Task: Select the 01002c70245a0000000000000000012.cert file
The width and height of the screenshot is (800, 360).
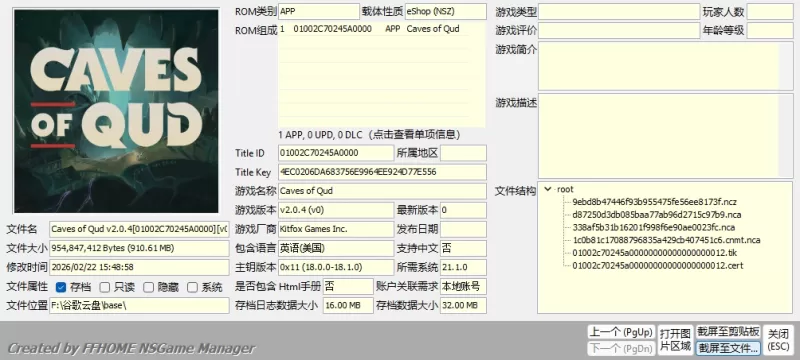Action: 658,266
